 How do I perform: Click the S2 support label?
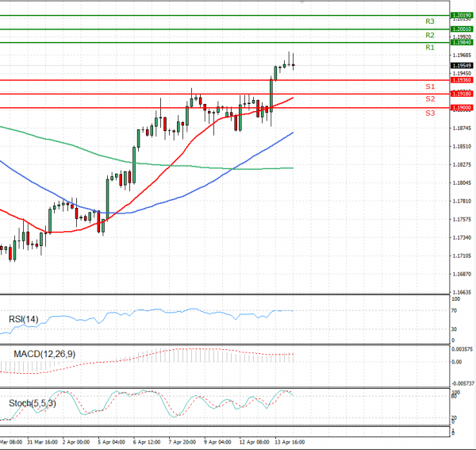click(x=430, y=98)
